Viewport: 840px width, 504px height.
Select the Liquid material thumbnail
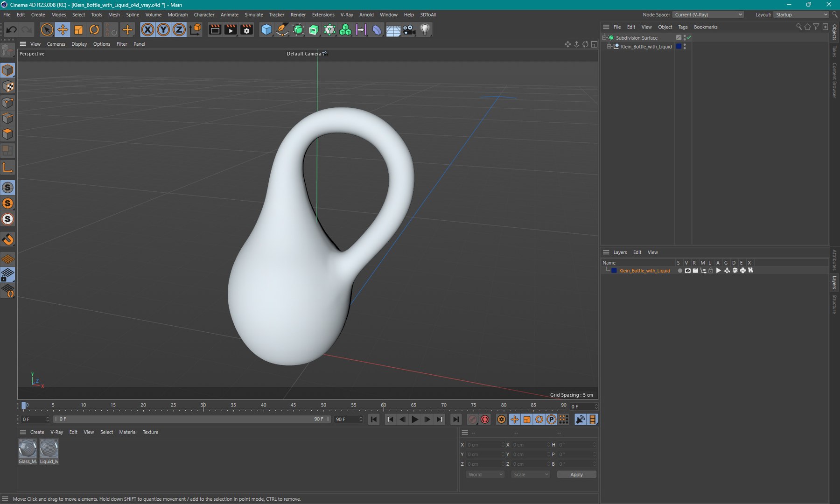coord(49,449)
